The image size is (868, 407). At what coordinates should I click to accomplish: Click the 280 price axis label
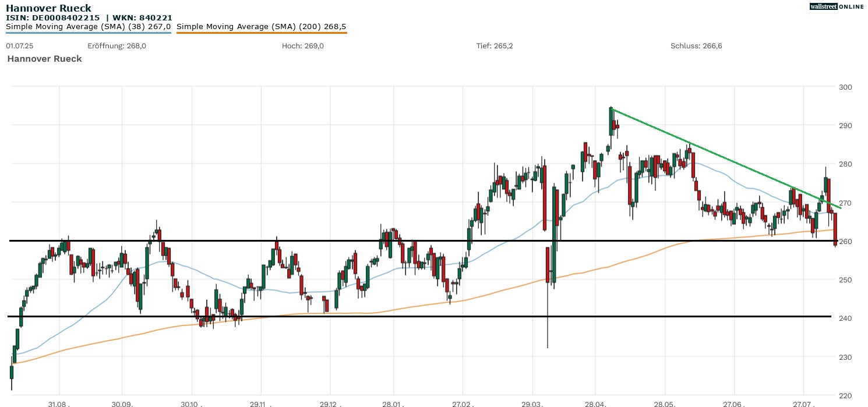click(845, 164)
